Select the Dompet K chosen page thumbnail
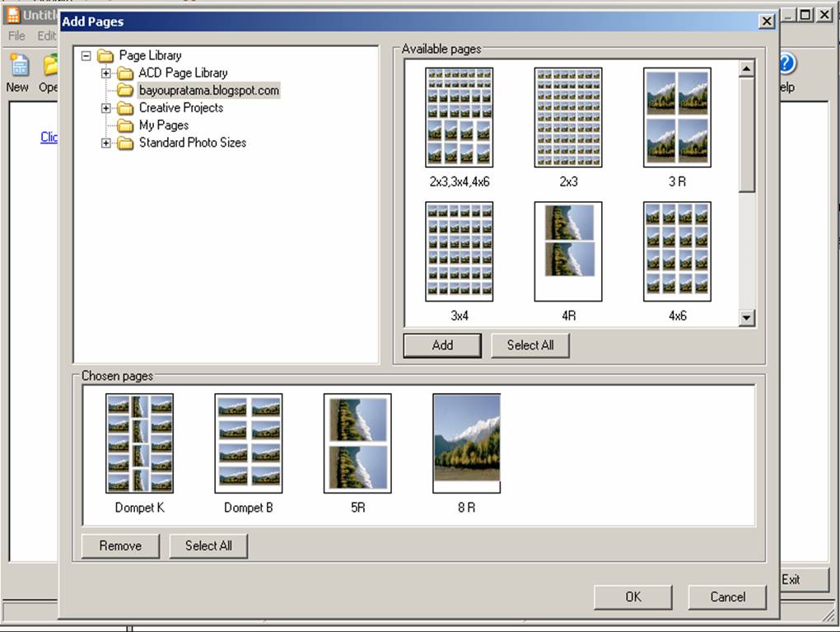The width and height of the screenshot is (840, 632). click(139, 443)
